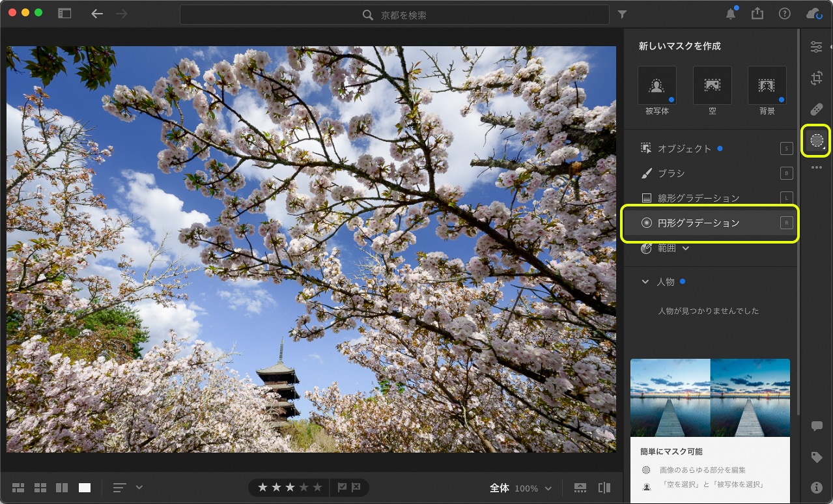Open the help question mark icon
Image resolution: width=833 pixels, height=504 pixels.
pyautogui.click(x=784, y=14)
